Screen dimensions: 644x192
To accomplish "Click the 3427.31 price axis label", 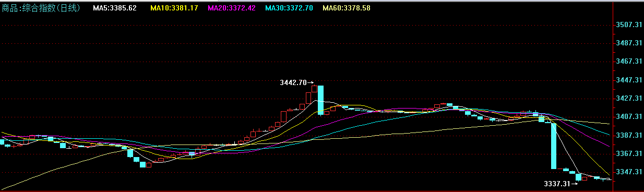I will [x=629, y=98].
